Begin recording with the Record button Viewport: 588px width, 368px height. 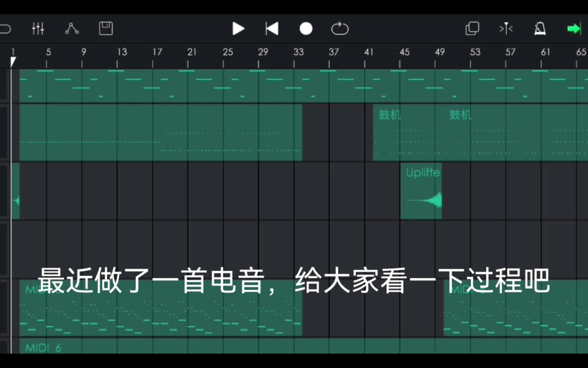coord(306,29)
